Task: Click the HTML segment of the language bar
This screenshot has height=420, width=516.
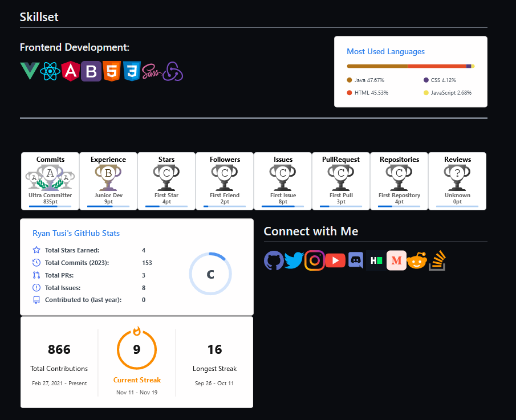Action: (x=437, y=66)
